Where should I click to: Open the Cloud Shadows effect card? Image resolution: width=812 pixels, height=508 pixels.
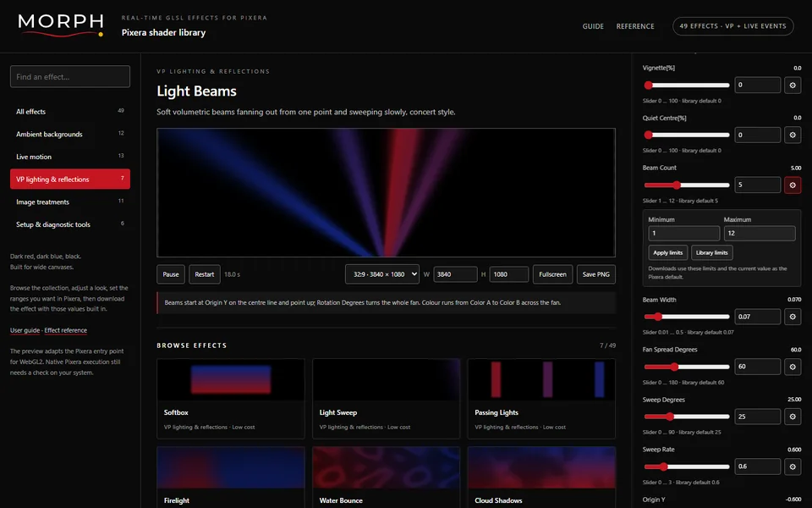click(541, 478)
